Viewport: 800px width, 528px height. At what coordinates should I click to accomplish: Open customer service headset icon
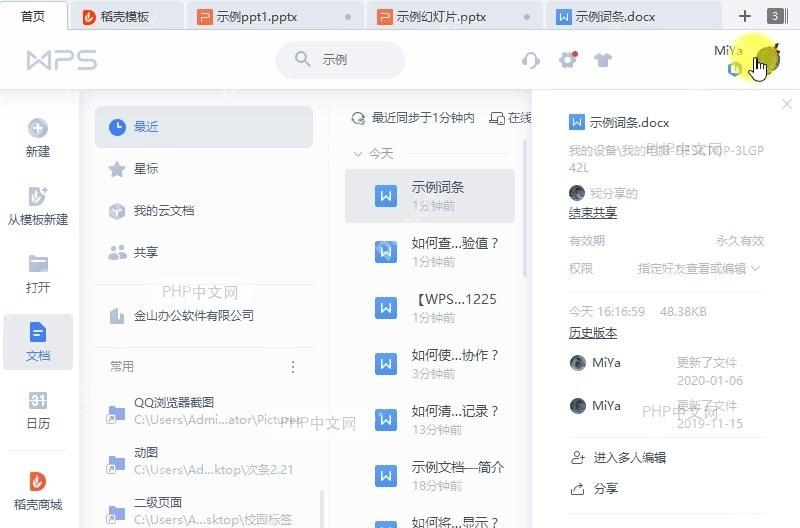tap(531, 60)
